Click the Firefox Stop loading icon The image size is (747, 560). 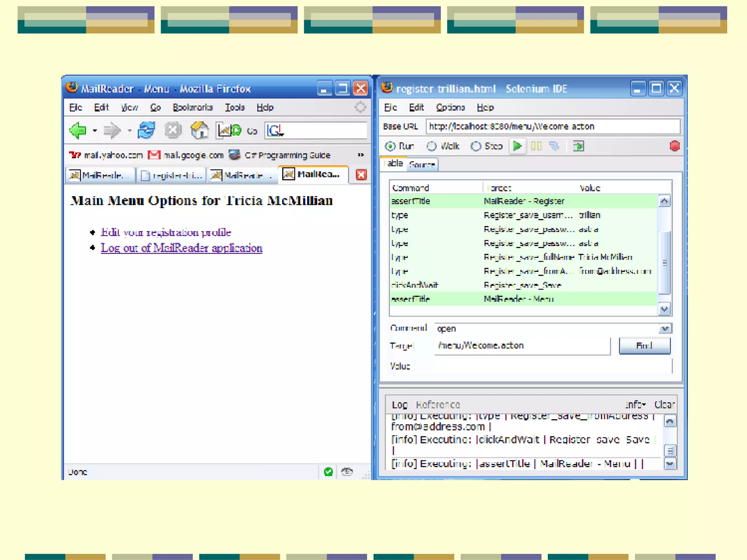(173, 131)
